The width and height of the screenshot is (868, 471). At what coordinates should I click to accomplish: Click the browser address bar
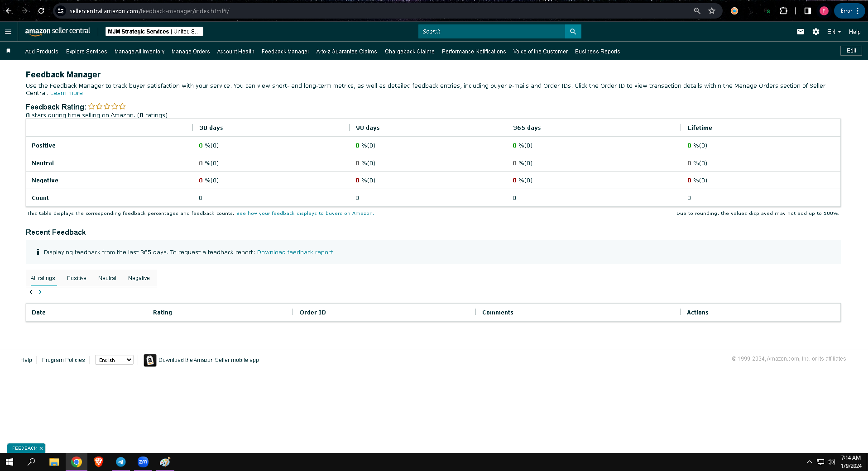[371, 11]
